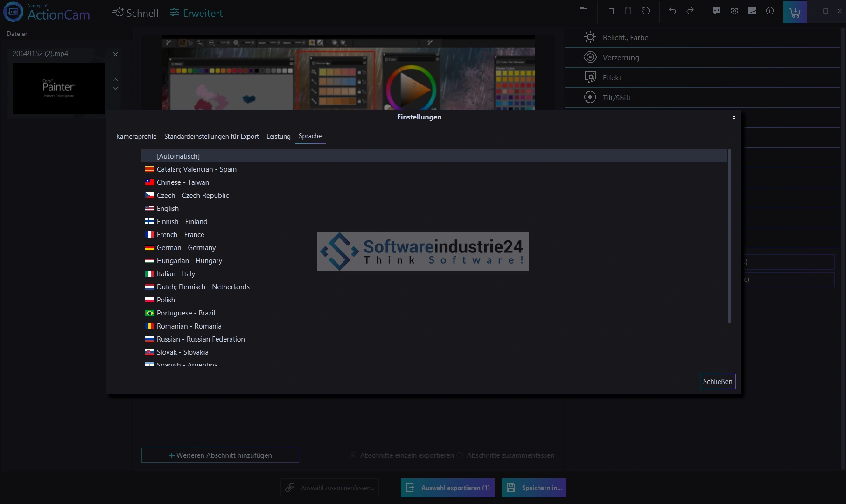
Task: Open the Leistung tab
Action: pyautogui.click(x=278, y=136)
